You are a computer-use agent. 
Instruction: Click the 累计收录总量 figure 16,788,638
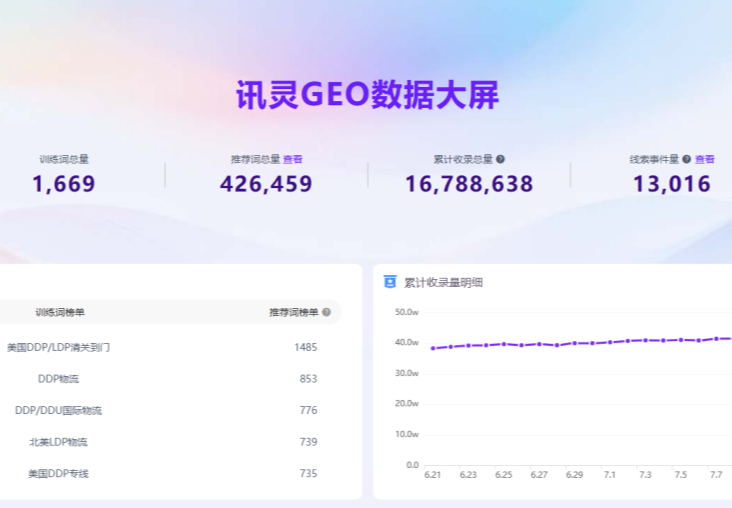pyautogui.click(x=469, y=184)
